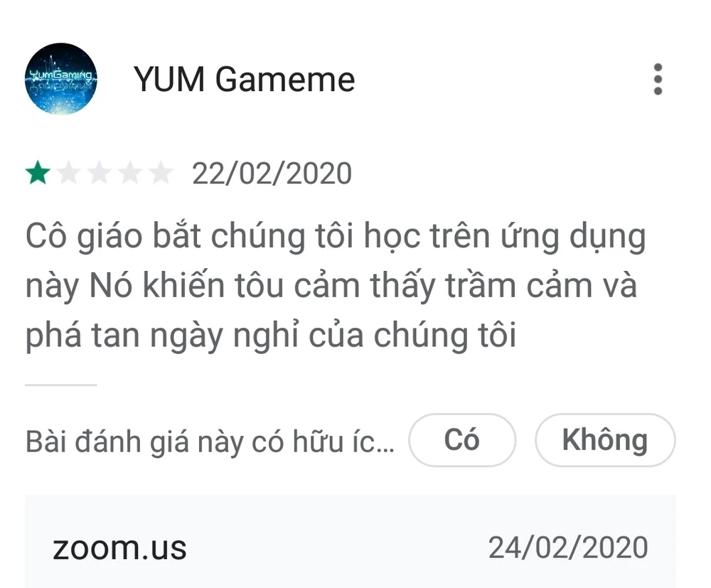Click the short divider line under review
The height and width of the screenshot is (588, 711).
pyautogui.click(x=60, y=385)
